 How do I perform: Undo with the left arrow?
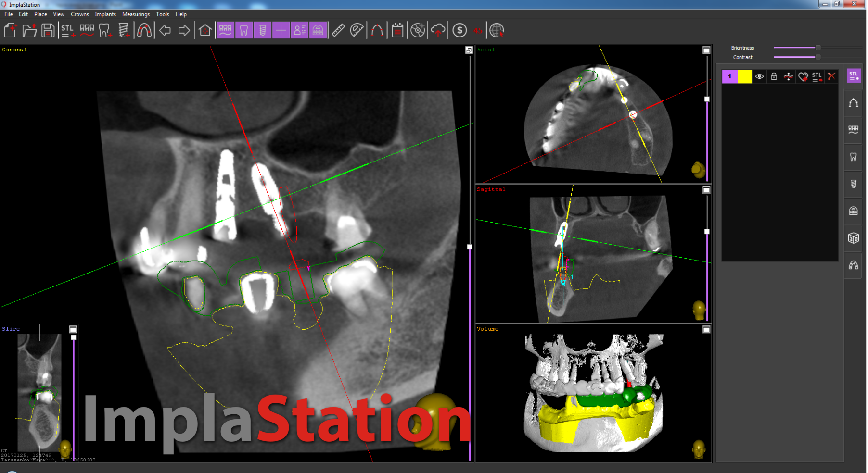[x=165, y=31]
